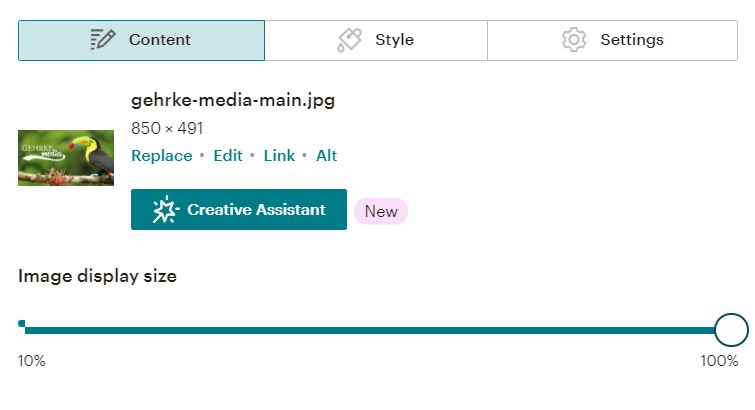This screenshot has height=410, width=755.
Task: Click the Link option for image
Action: (x=279, y=156)
